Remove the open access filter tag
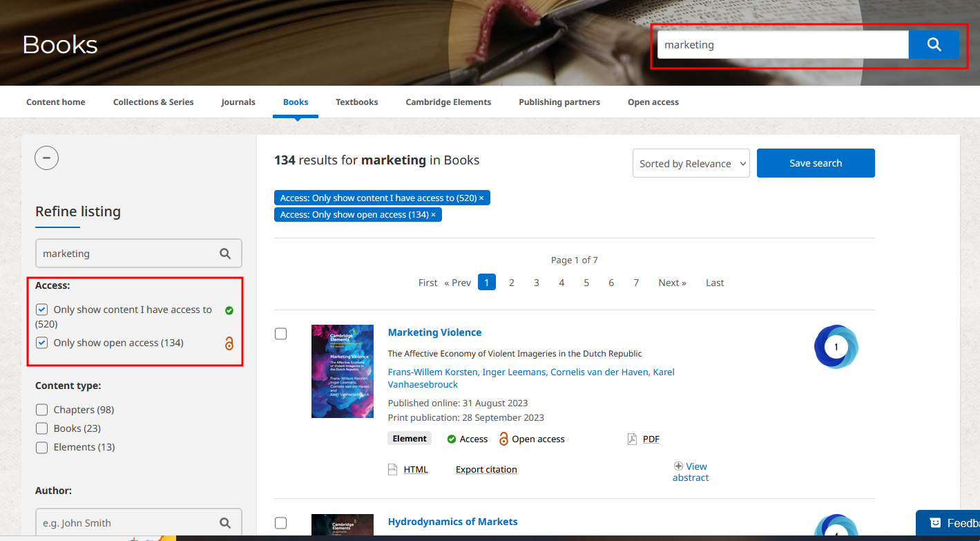This screenshot has height=541, width=980. [x=434, y=215]
